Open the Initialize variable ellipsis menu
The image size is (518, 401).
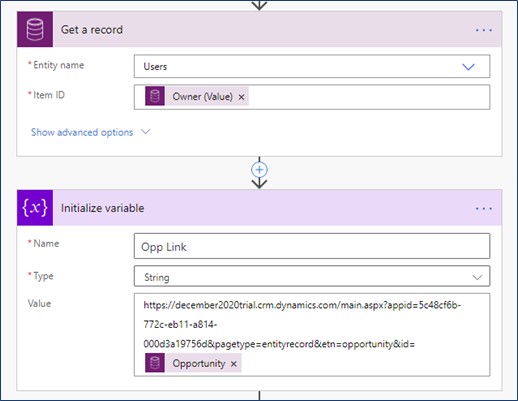click(484, 209)
